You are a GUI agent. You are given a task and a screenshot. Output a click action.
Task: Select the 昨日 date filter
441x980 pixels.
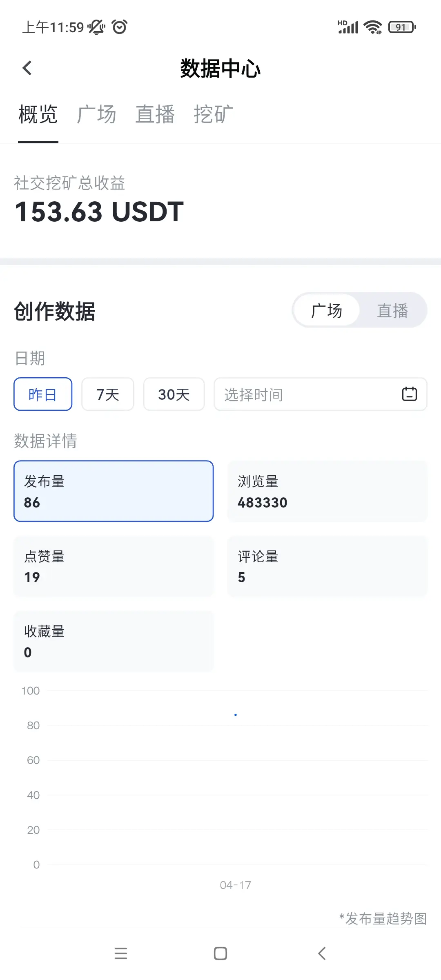pyautogui.click(x=43, y=394)
